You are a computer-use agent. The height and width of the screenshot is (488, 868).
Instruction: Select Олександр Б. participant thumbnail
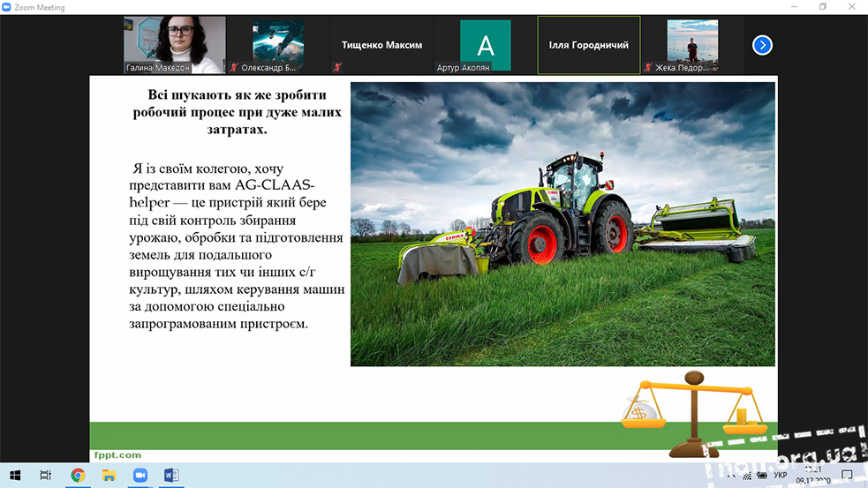278,45
